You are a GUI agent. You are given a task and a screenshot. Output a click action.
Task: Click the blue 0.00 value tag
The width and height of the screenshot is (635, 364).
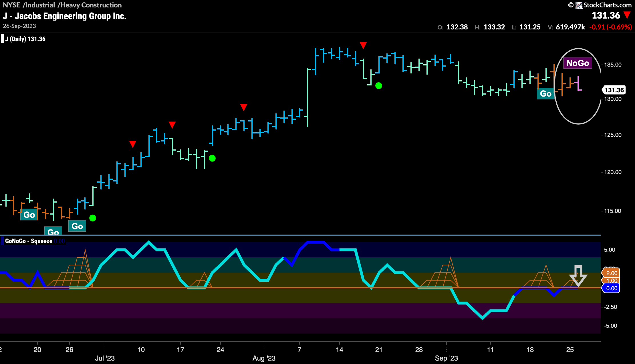[612, 288]
